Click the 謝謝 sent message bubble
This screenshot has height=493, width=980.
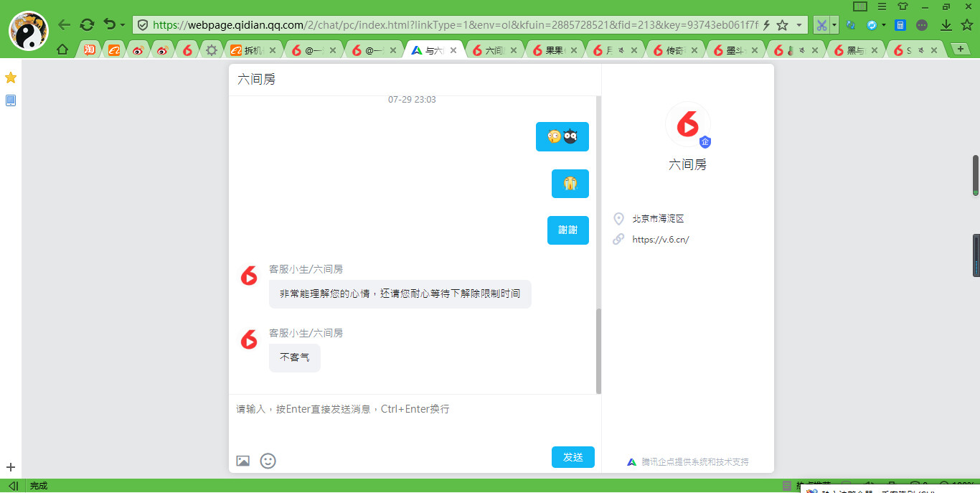(x=568, y=230)
